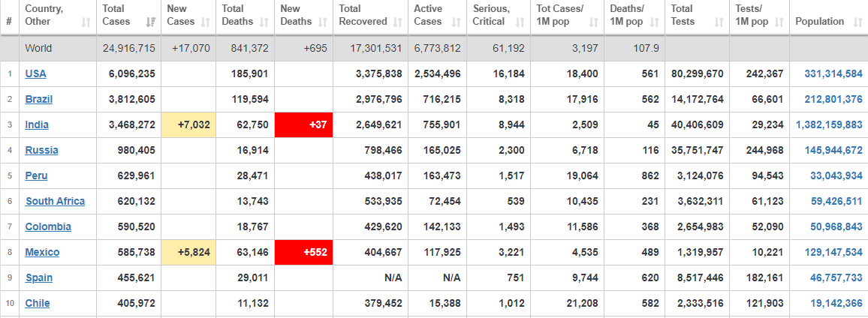
Task: Select Brazil total deaths 119,594
Action: (x=249, y=99)
